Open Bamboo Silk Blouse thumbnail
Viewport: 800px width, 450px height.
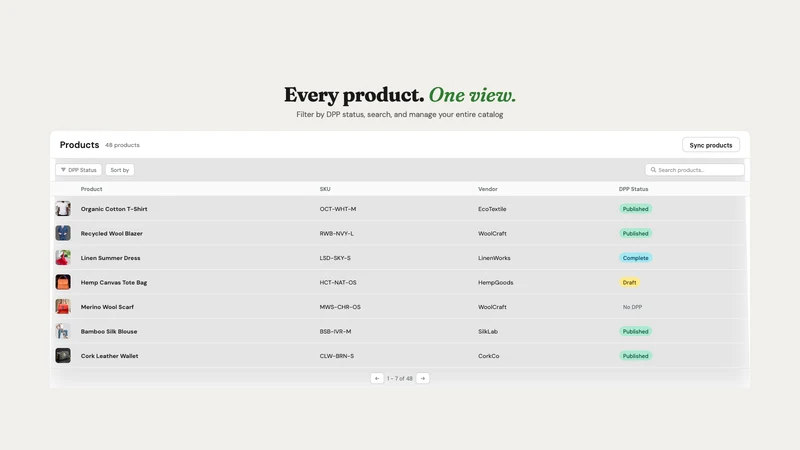pos(63,331)
